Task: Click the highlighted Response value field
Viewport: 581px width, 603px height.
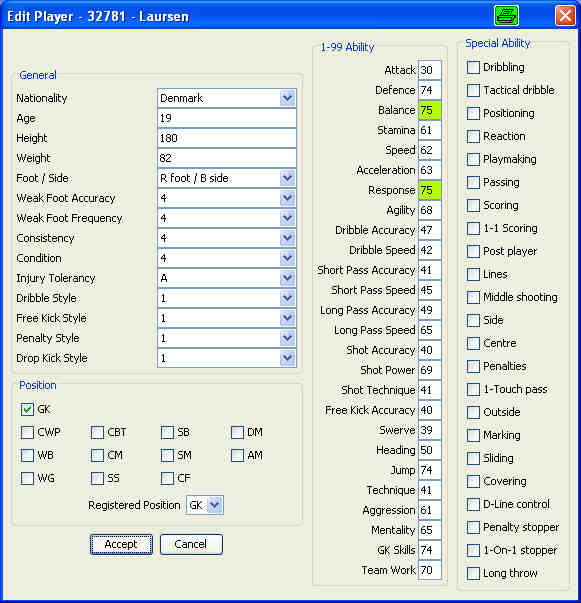Action: (x=430, y=190)
